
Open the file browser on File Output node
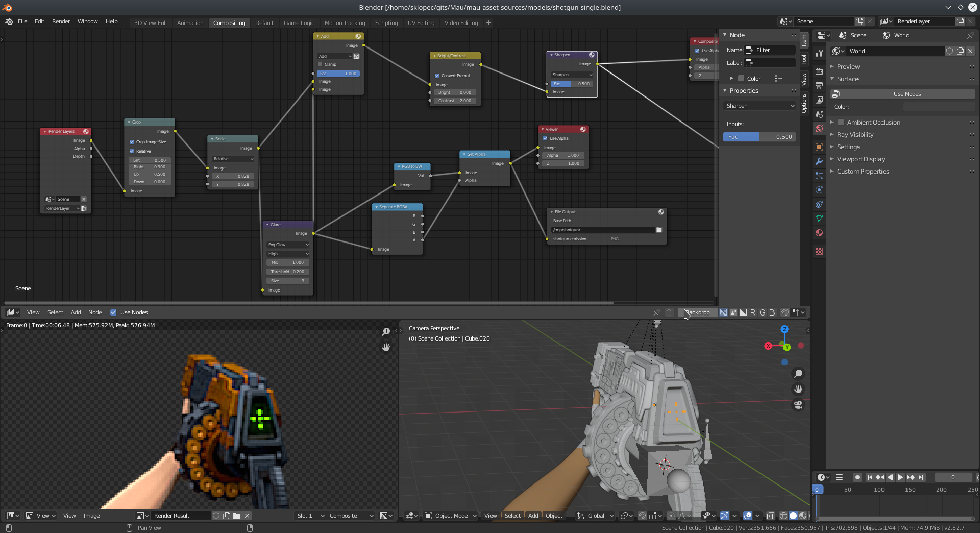(x=659, y=230)
